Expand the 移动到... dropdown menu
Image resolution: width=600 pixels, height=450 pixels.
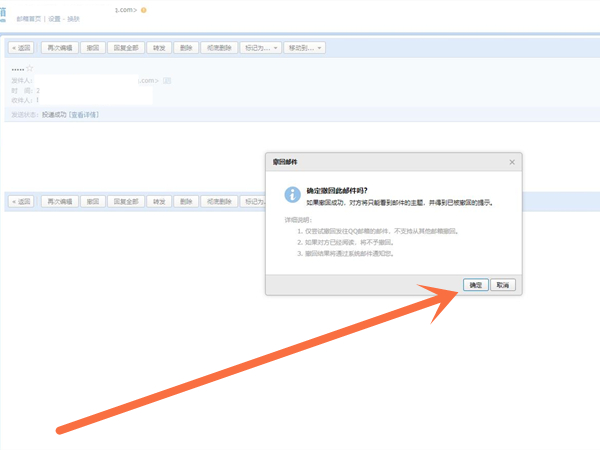(304, 47)
